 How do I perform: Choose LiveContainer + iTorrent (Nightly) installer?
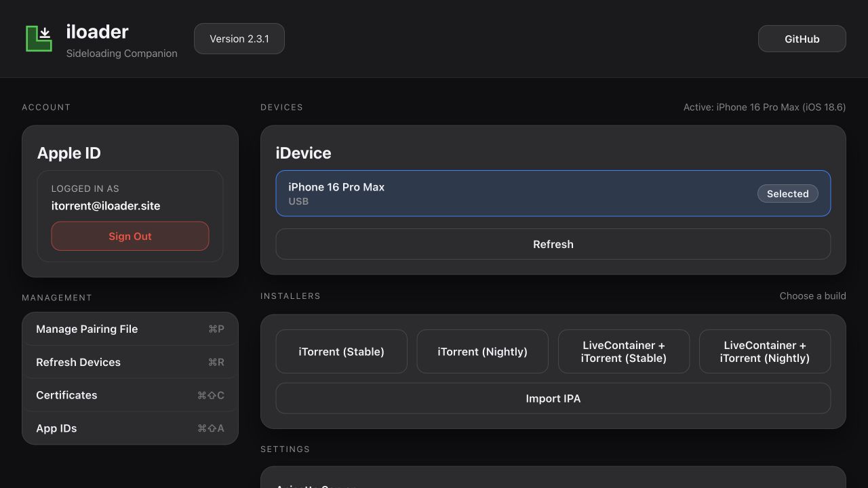pos(764,351)
